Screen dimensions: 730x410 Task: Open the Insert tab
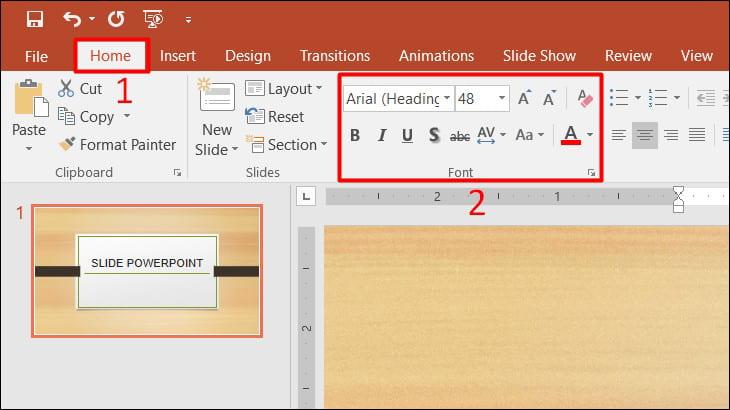(178, 56)
